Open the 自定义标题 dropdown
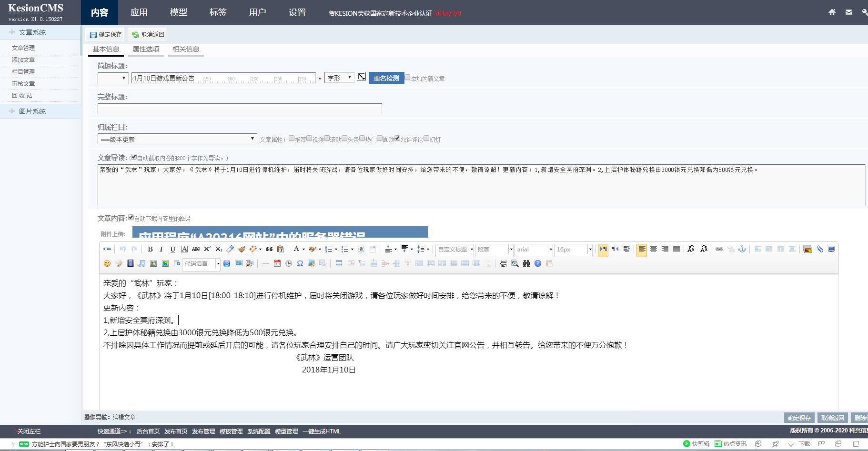 pyautogui.click(x=455, y=250)
